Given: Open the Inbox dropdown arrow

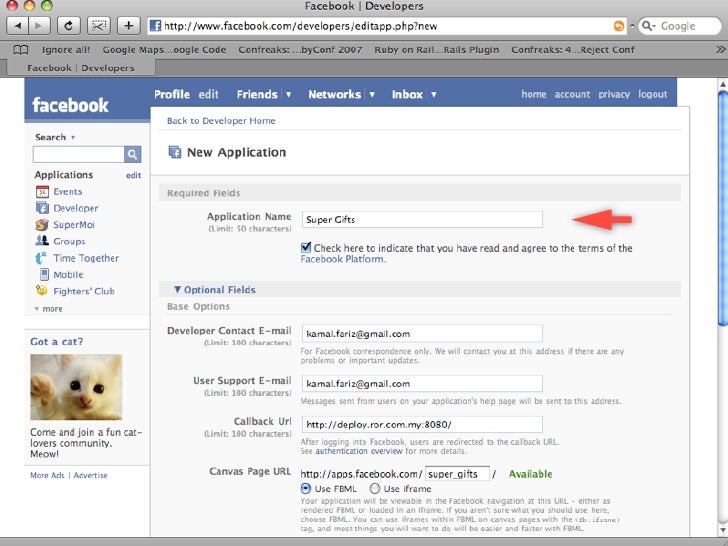Looking at the screenshot, I should [434, 95].
